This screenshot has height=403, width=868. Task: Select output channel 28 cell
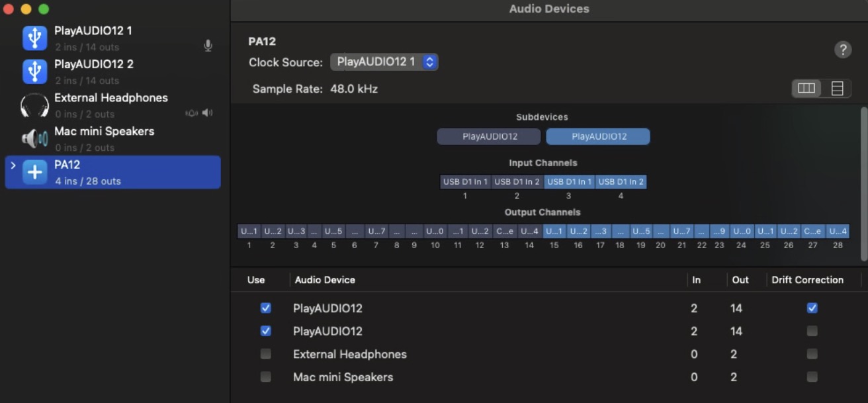(838, 231)
